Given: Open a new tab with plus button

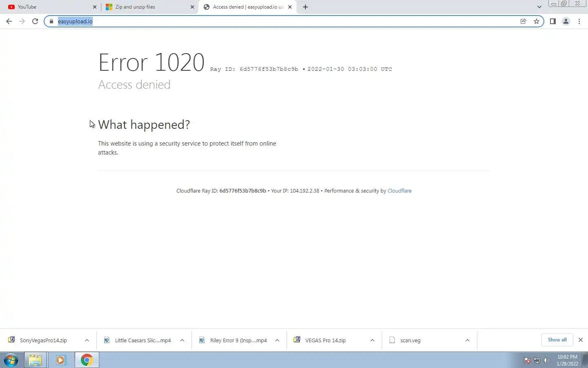Looking at the screenshot, I should point(305,7).
